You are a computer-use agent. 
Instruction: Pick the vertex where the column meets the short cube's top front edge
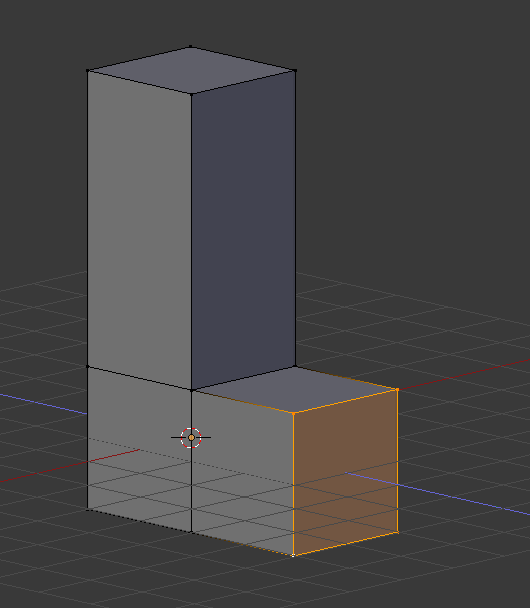click(x=192, y=390)
